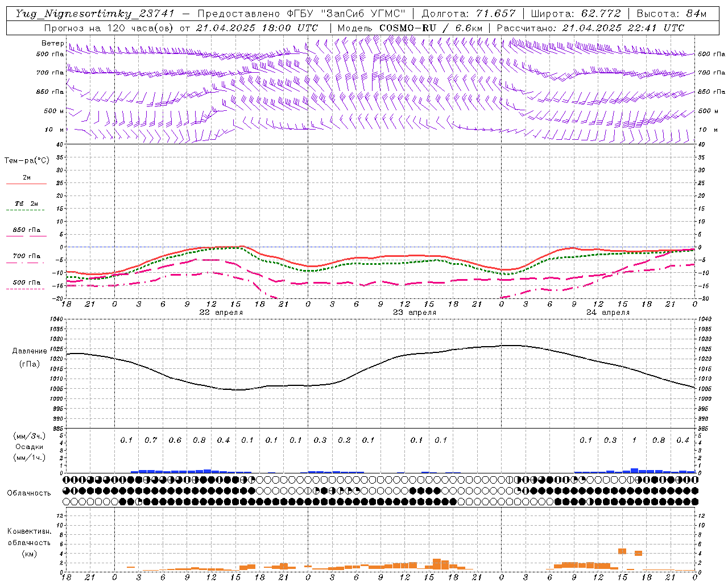
Task: Select the model label COSMO-RU / 6.6км
Action: (431, 28)
